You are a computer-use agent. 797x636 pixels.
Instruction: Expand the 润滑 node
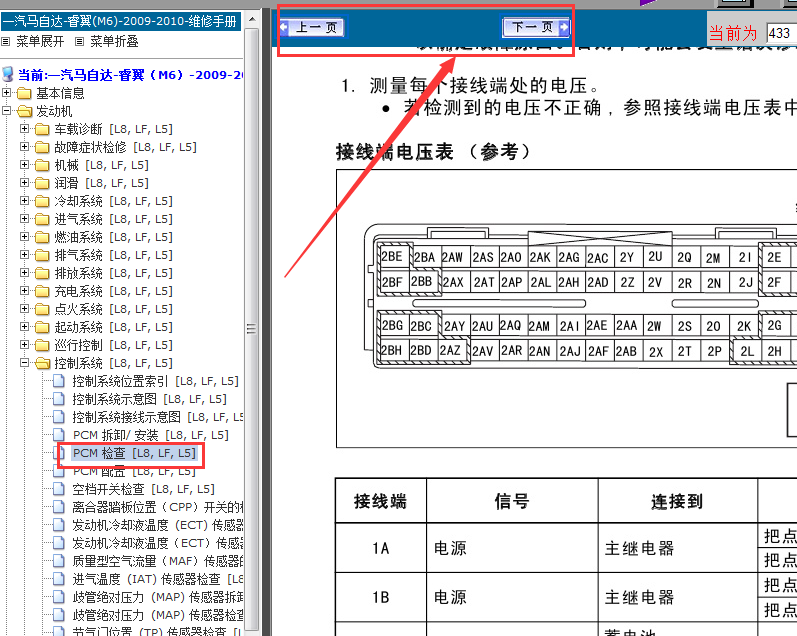(24, 183)
